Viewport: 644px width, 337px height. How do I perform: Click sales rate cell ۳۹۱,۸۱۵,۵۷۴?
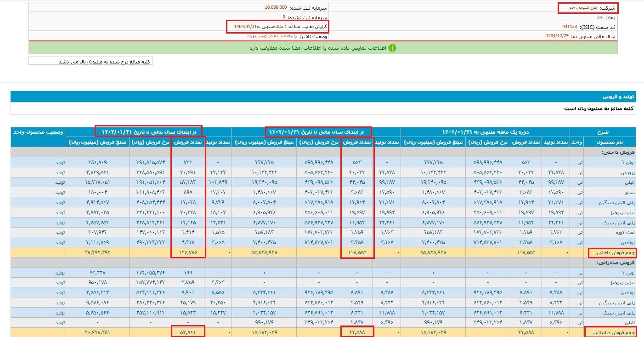[151, 162]
